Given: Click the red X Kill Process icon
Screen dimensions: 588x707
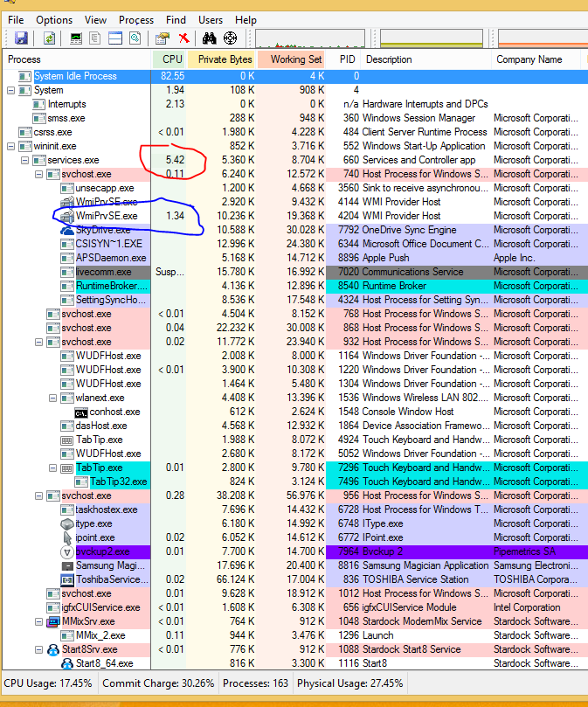Looking at the screenshot, I should 183,38.
